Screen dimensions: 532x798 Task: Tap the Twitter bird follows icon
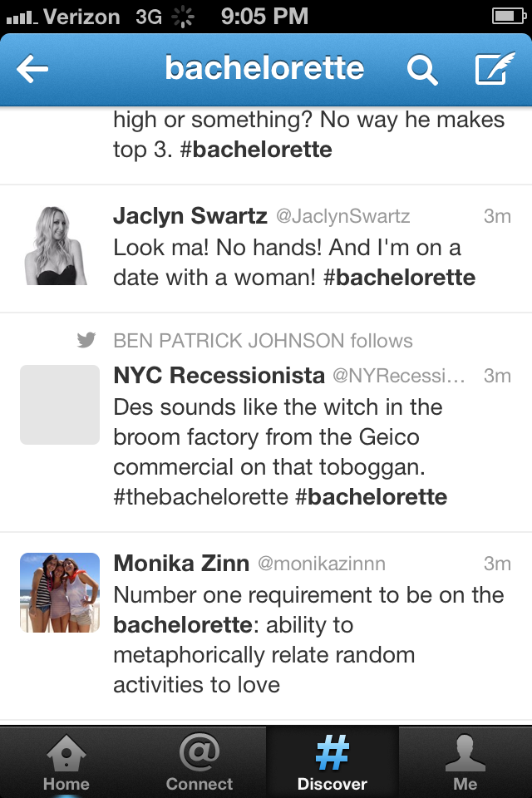tap(86, 341)
